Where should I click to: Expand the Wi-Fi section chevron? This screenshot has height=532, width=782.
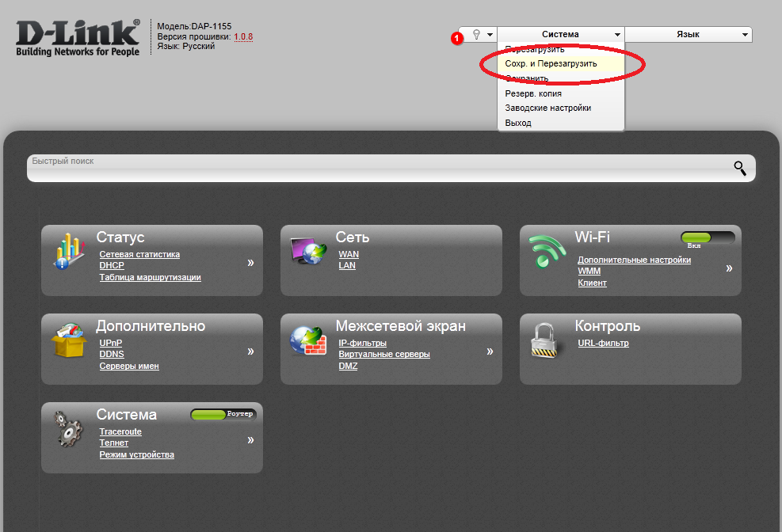[x=729, y=268]
